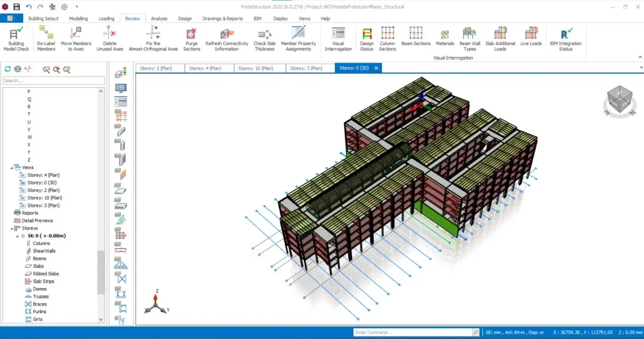Toggle slab visibility in vertical toolbar
The width and height of the screenshot is (644, 339).
[x=121, y=189]
